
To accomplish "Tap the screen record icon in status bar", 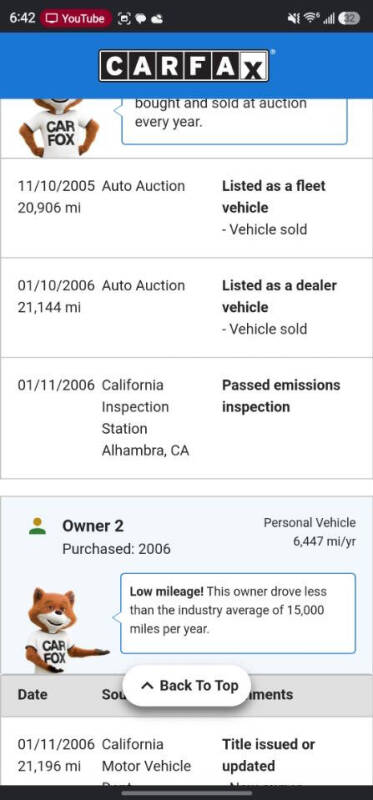I will tap(124, 18).
